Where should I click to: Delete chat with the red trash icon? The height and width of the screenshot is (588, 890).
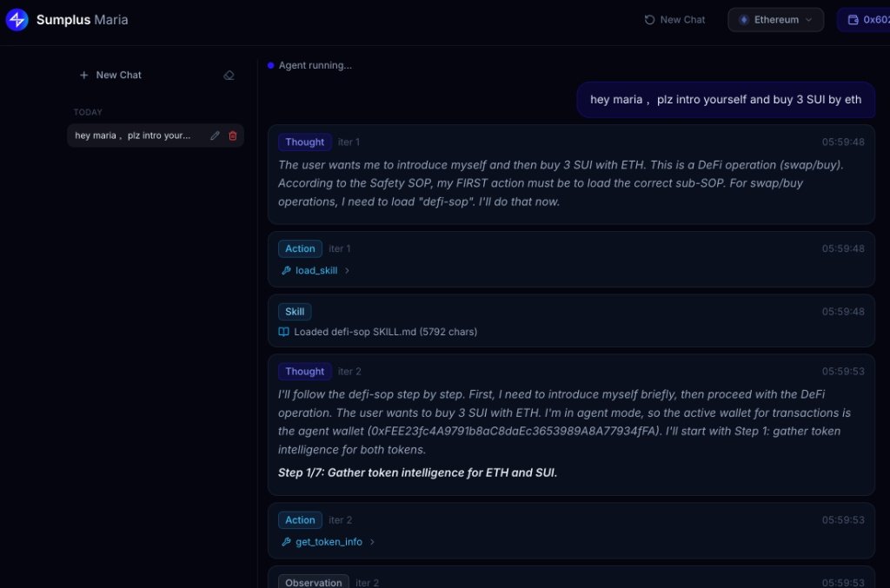pos(233,135)
